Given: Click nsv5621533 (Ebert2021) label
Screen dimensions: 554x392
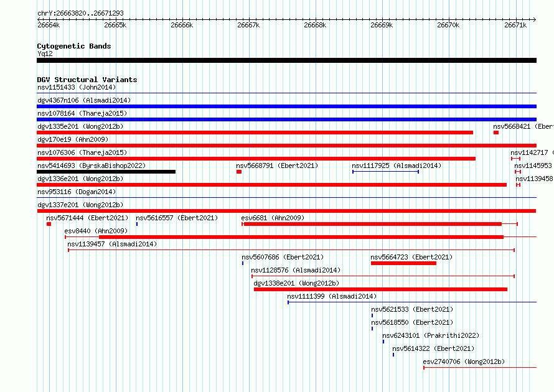Looking at the screenshot, I should 412,309.
